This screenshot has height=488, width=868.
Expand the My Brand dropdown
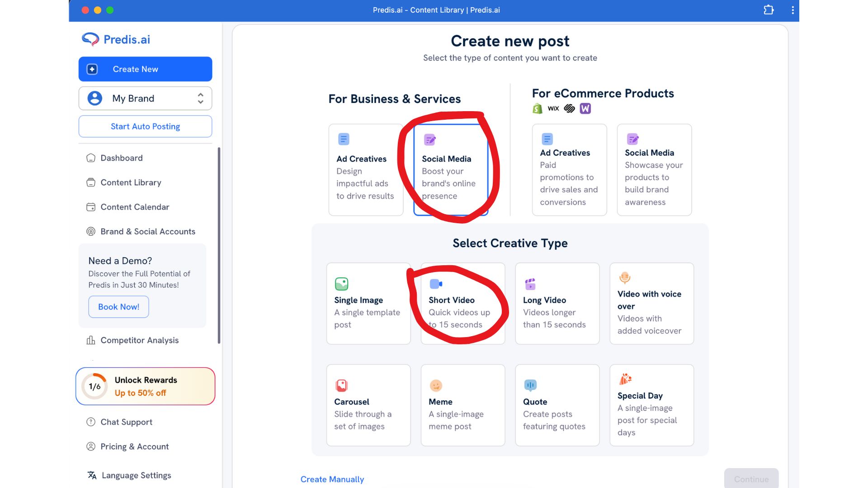145,99
